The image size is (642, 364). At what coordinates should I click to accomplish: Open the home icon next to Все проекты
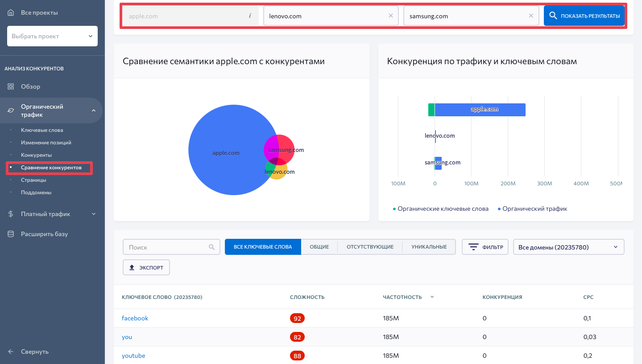pos(11,13)
